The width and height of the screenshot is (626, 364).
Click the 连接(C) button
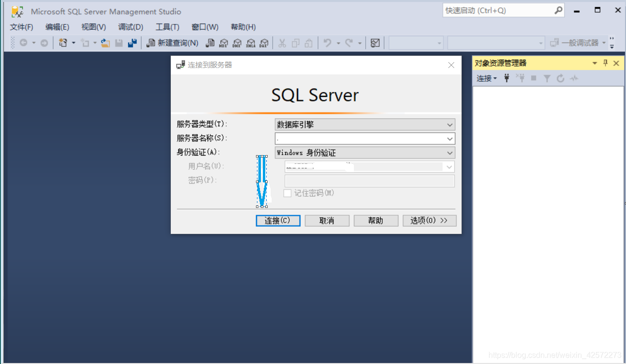[x=278, y=221]
